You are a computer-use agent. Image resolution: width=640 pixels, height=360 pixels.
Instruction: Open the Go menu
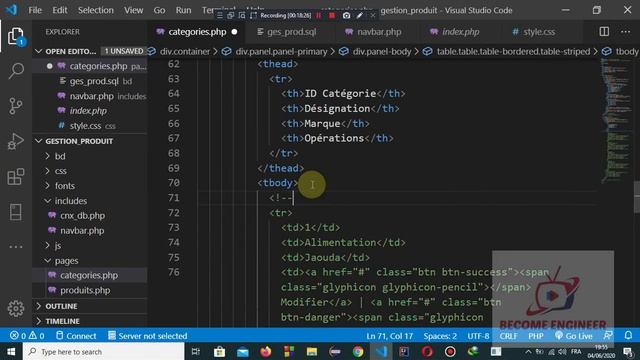point(159,10)
